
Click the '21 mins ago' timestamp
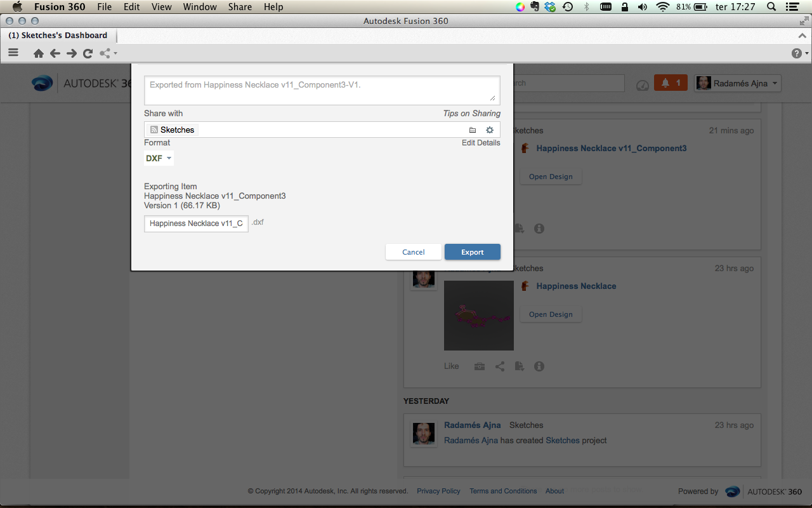[x=731, y=130]
